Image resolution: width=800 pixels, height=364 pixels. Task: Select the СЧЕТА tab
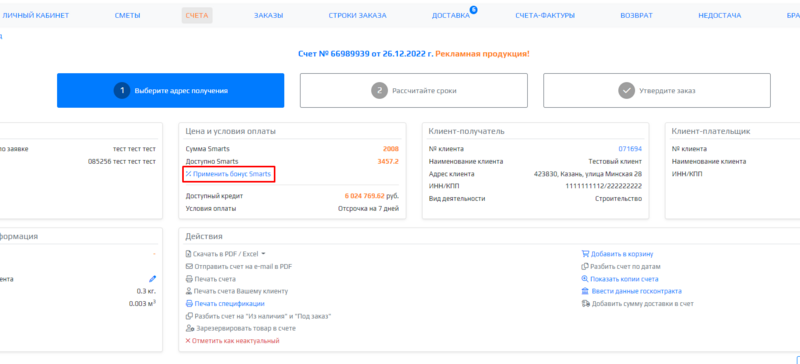tap(197, 15)
